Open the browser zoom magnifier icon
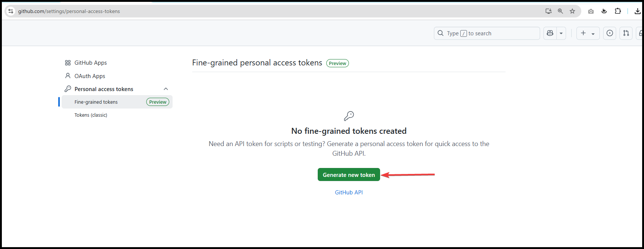Viewport: 644px width, 249px height. (x=560, y=11)
